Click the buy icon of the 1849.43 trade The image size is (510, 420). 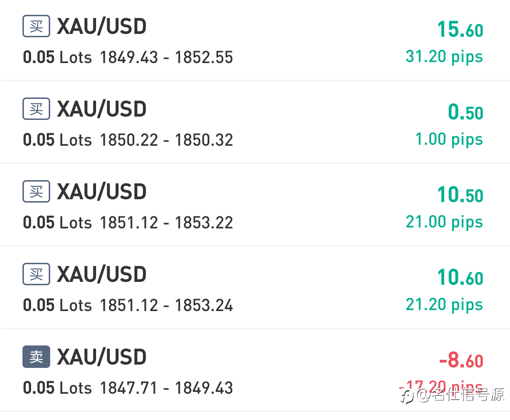click(36, 26)
